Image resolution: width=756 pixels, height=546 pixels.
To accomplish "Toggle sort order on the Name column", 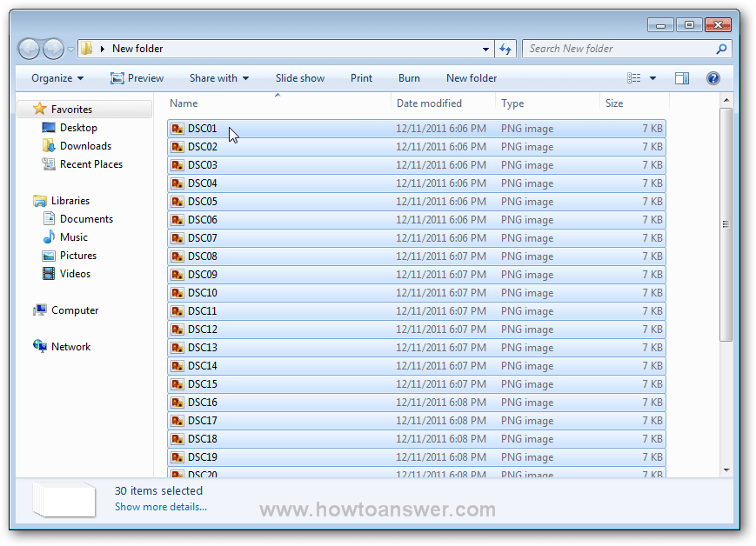I will pos(183,103).
